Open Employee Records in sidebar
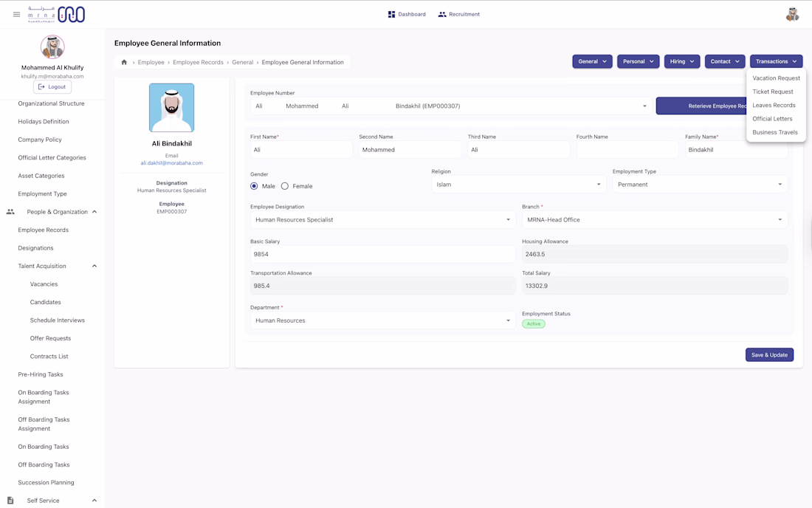This screenshot has height=508, width=812. (43, 230)
